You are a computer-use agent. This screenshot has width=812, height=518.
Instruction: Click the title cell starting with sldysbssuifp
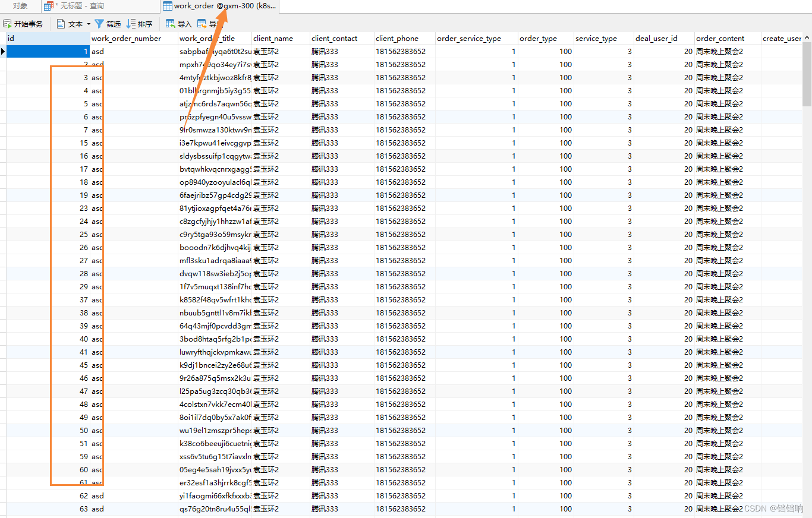[215, 156]
